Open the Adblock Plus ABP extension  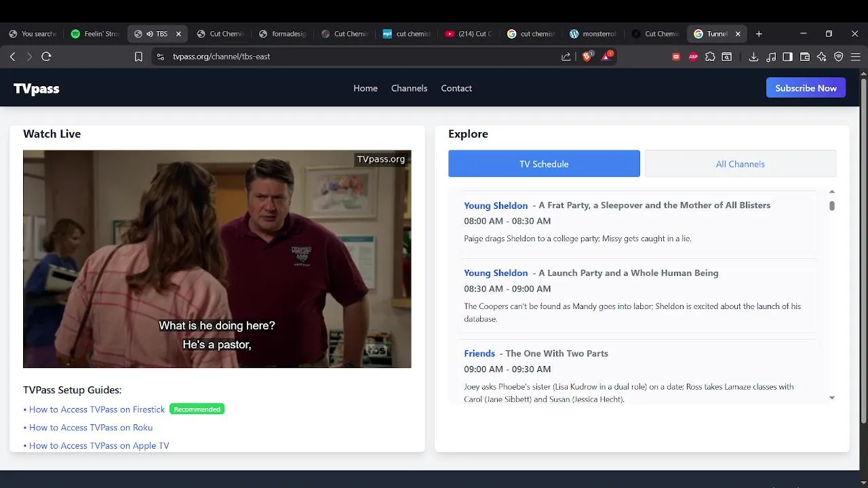tap(693, 57)
